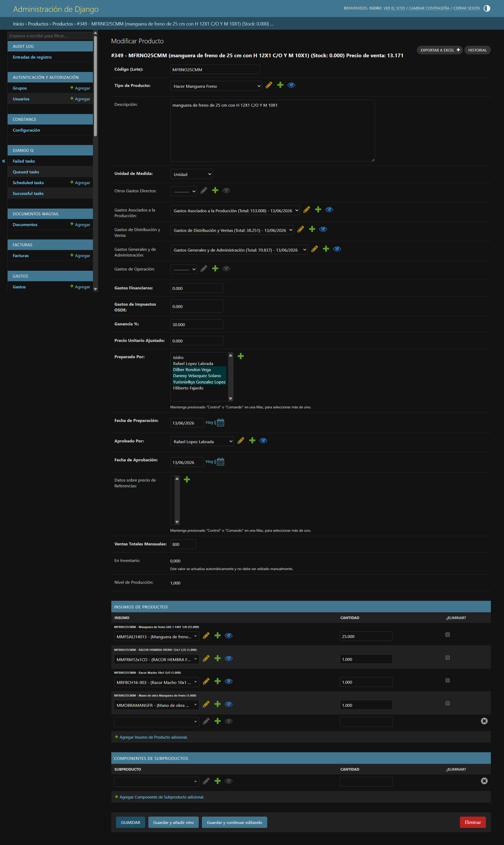Image resolution: width=504 pixels, height=845 pixels.
Task: Click Guardar y añadir otro
Action: [x=173, y=822]
